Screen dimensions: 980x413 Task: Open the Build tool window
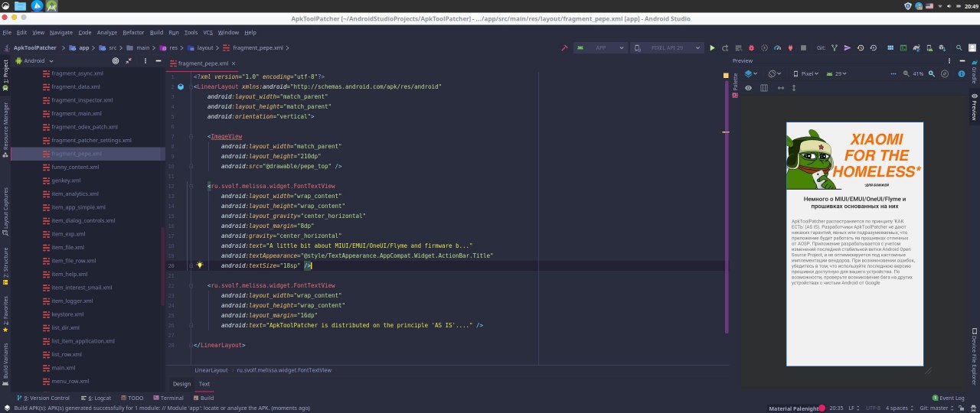pyautogui.click(x=204, y=398)
